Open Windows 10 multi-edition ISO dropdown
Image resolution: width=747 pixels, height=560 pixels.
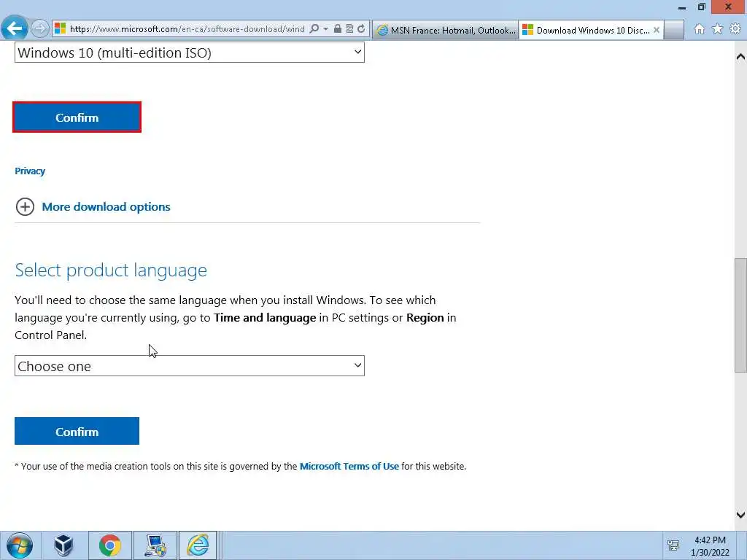click(x=190, y=52)
